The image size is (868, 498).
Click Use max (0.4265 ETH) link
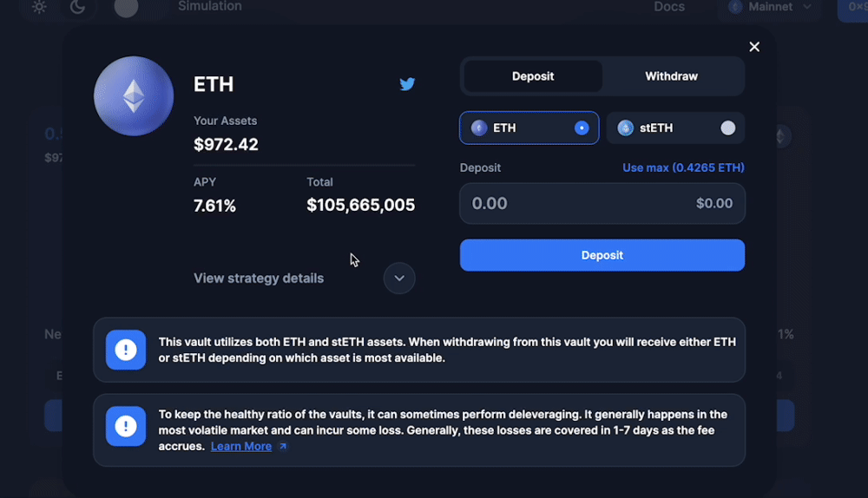[x=683, y=167]
